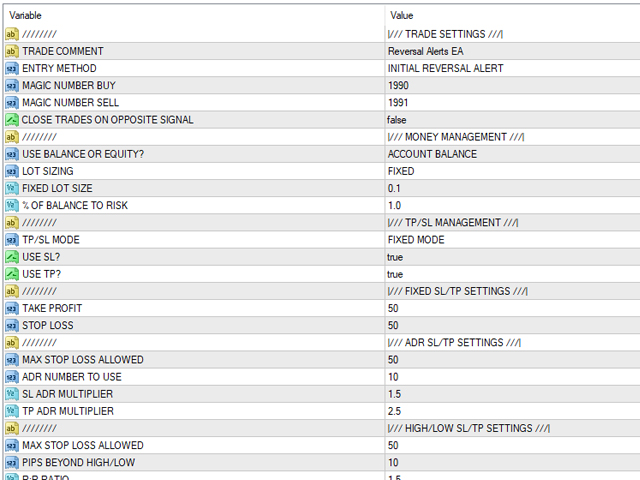The width and height of the screenshot is (640, 480).
Task: Select the ACCOUNT BALANCE value cell
Action: click(x=512, y=154)
